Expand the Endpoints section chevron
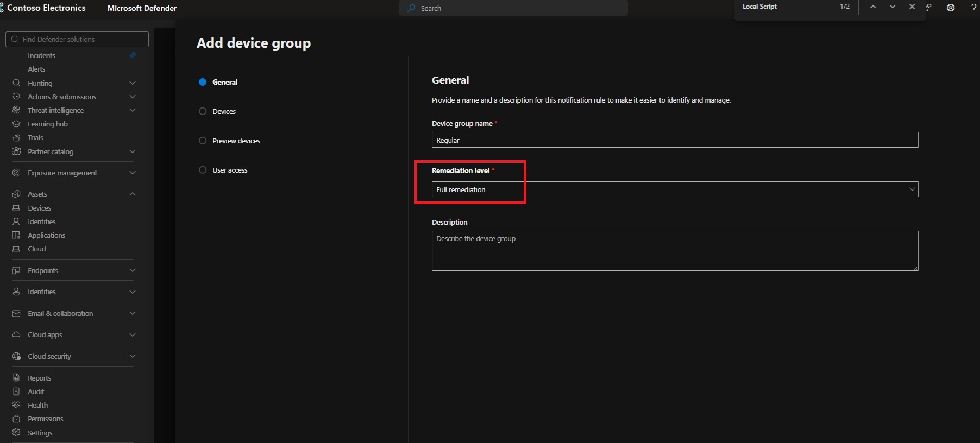The image size is (980, 443). coord(133,270)
